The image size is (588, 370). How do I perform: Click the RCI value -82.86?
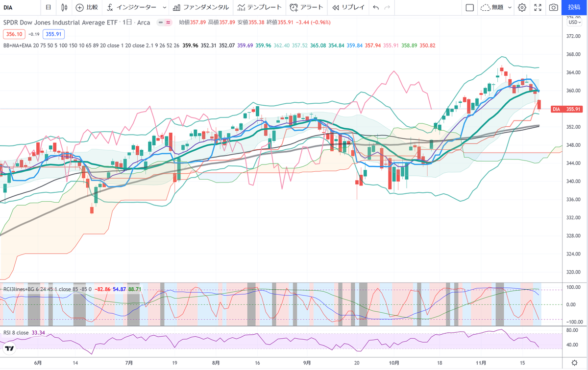102,289
